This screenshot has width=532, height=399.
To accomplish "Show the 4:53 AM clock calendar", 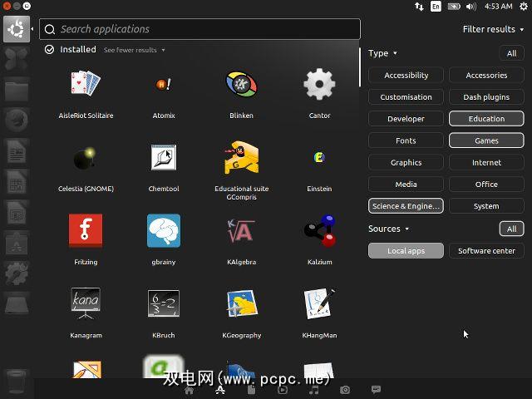I will pyautogui.click(x=498, y=7).
